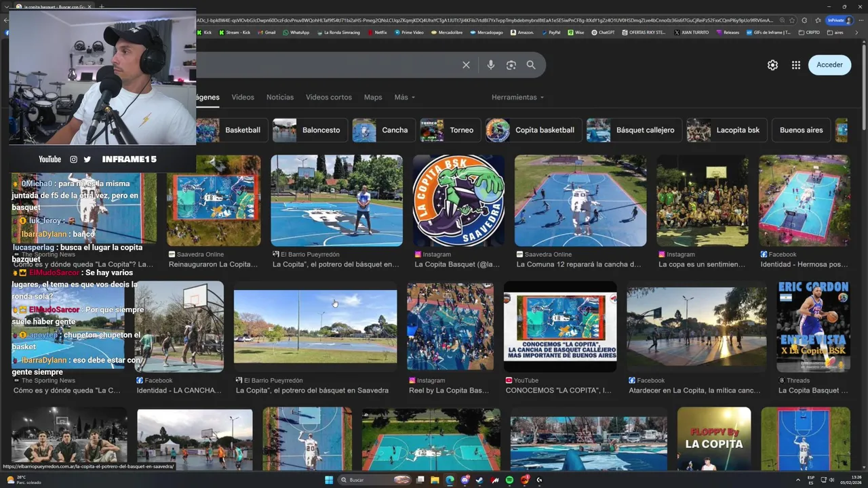The width and height of the screenshot is (868, 488).
Task: Open Windows Start menu
Action: (x=329, y=480)
